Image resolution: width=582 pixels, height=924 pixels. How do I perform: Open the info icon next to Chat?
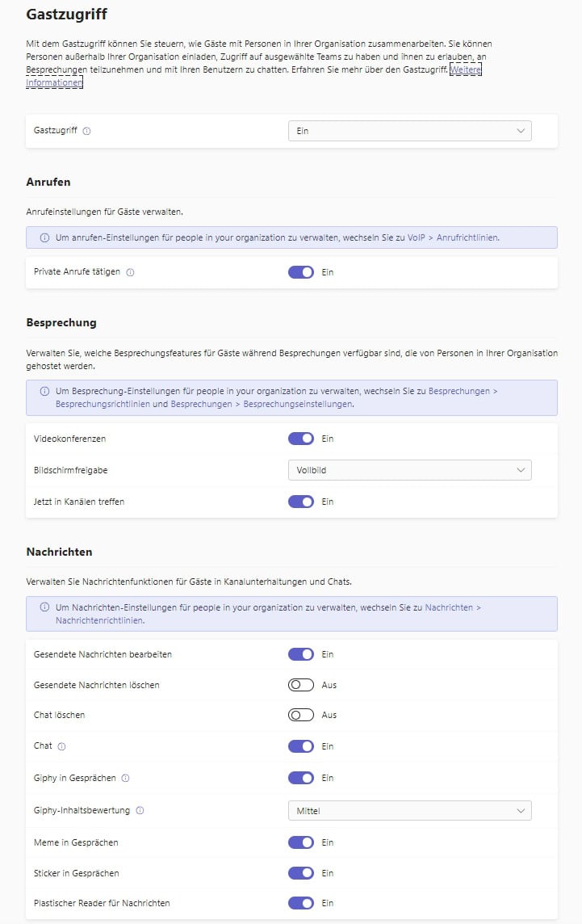(61, 745)
